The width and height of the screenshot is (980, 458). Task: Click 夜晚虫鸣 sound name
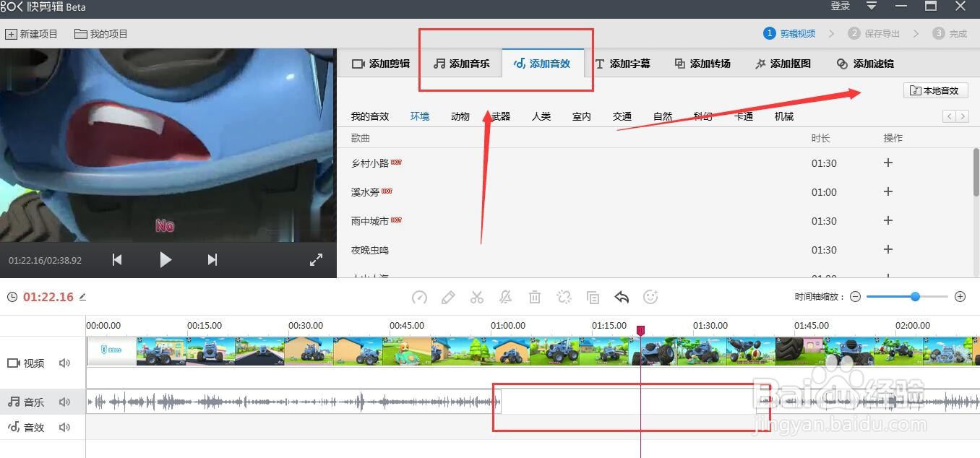370,250
